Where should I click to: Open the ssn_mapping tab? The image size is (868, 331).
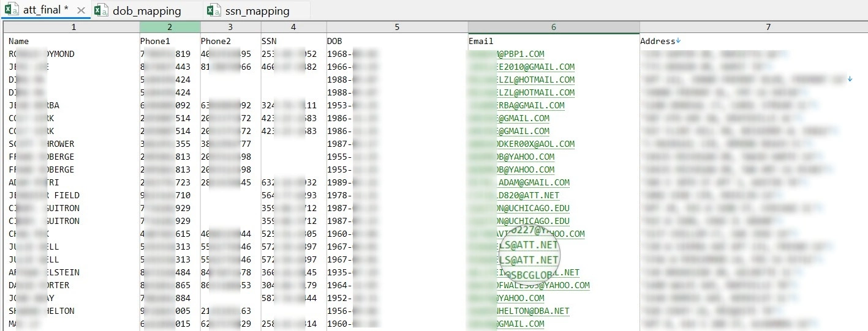(x=257, y=10)
